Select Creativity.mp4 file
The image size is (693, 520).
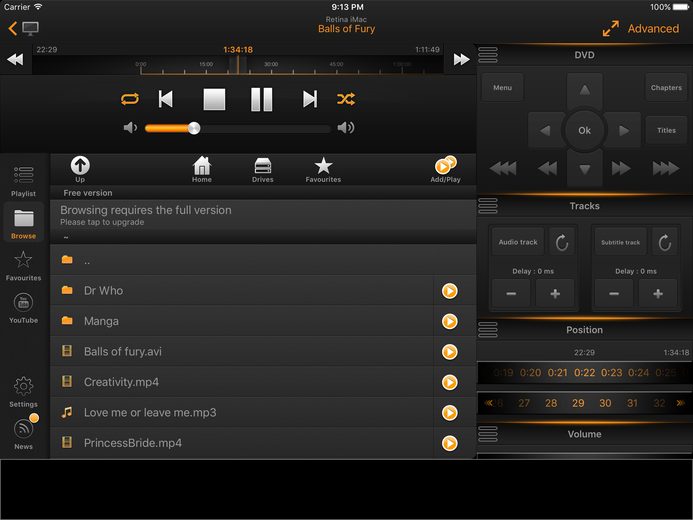(242, 382)
